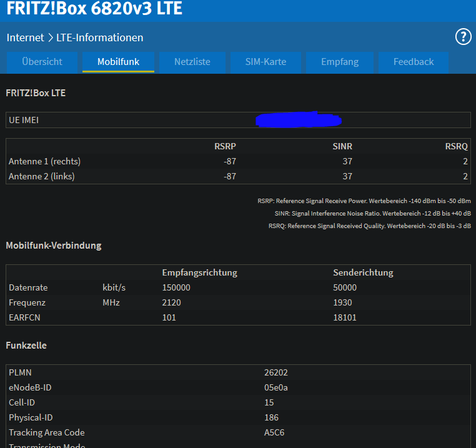The width and height of the screenshot is (476, 448).
Task: Click the send frequency 1930
Action: tap(342, 302)
